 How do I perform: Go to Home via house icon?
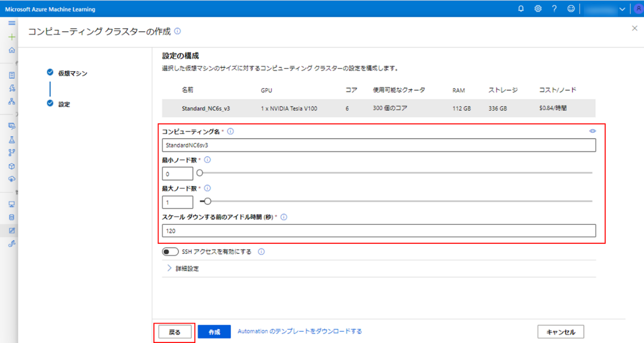(x=12, y=50)
